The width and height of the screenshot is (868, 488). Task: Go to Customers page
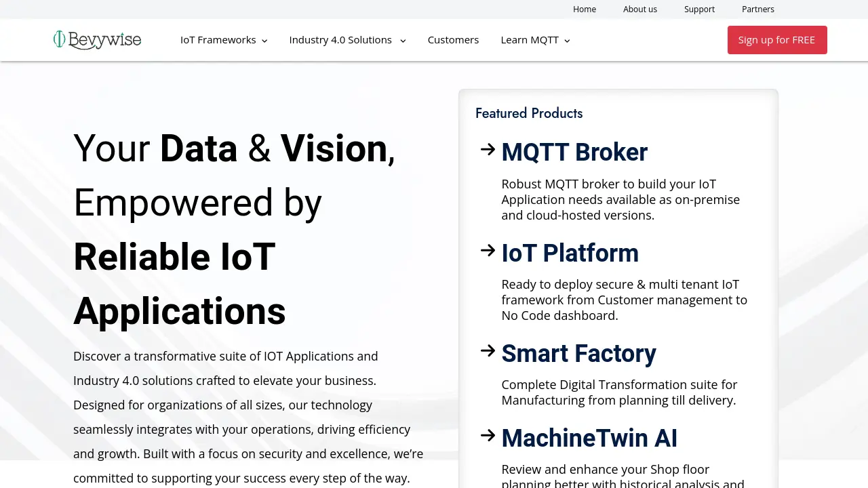(453, 40)
